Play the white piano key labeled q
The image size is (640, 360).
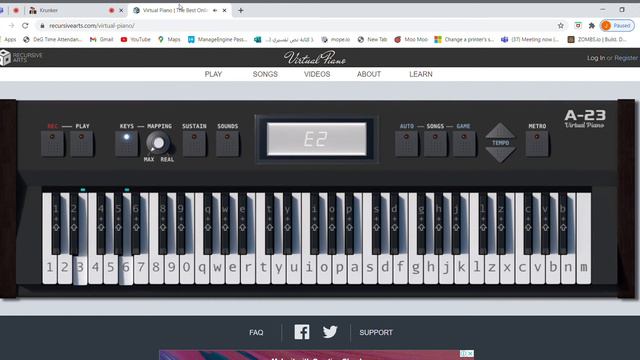(x=202, y=267)
